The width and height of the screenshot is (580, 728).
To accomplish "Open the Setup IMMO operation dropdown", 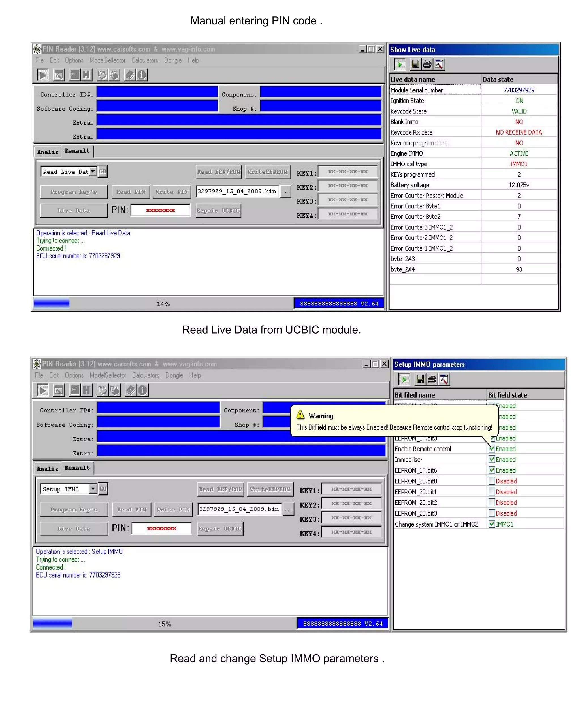I will (94, 489).
